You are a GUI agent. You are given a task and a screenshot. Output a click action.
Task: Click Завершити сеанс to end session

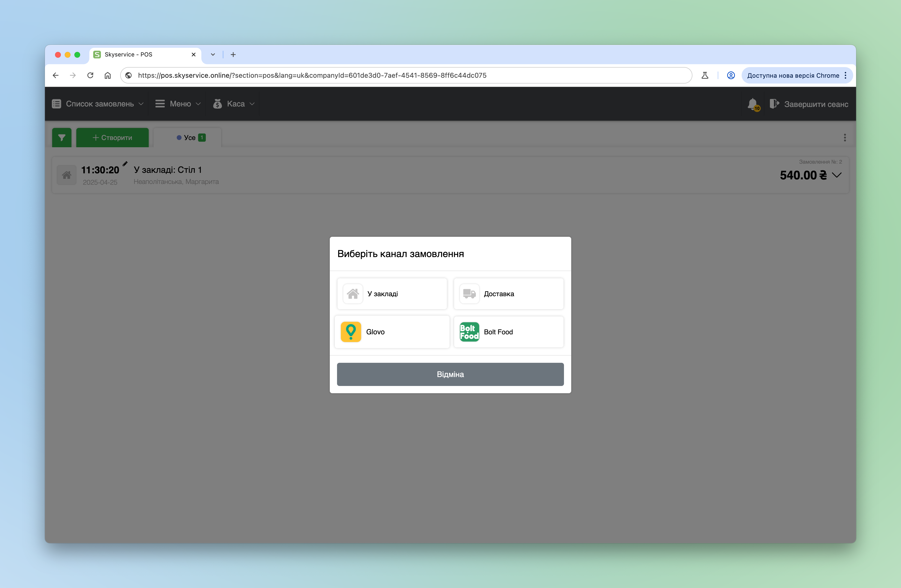(x=809, y=104)
